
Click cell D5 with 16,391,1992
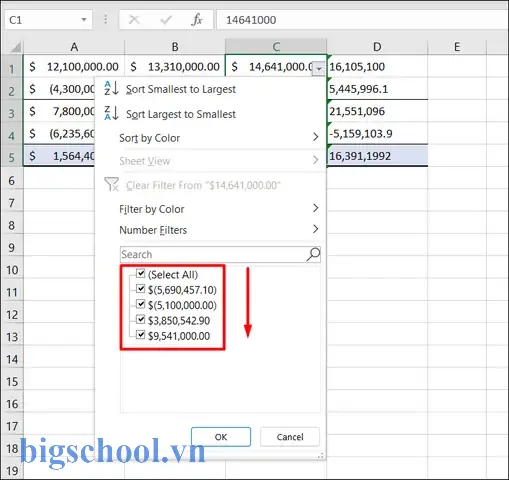[x=377, y=156]
